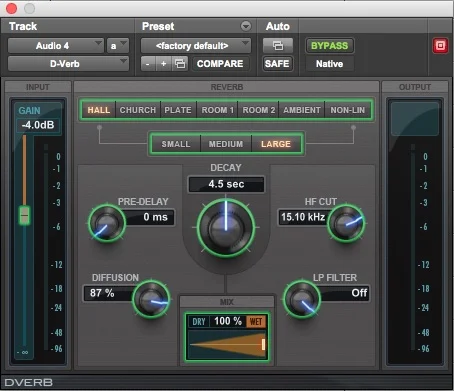Click the DRY label in Mix
454x391 pixels.
coord(199,322)
